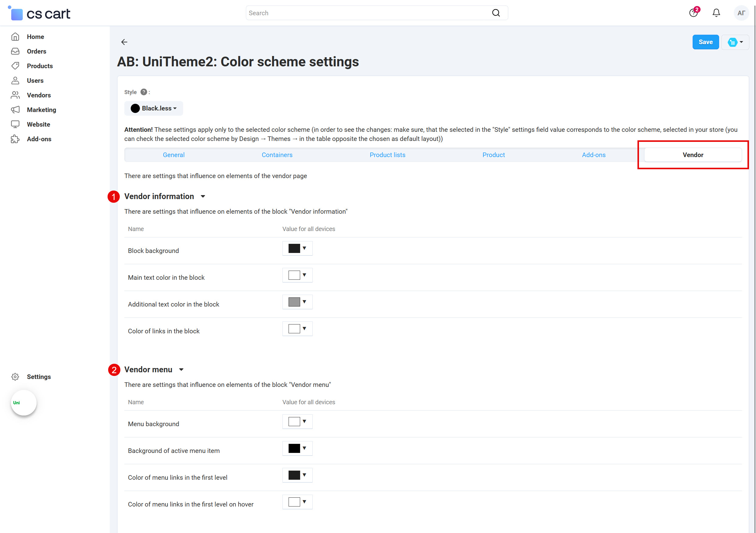Open notifications via the bell icon
The image size is (756, 533).
click(x=716, y=13)
